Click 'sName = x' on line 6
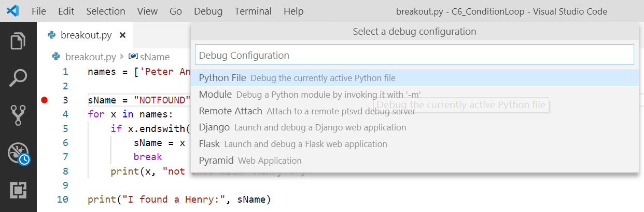Viewport: 644px width, 212px height. click(x=159, y=142)
